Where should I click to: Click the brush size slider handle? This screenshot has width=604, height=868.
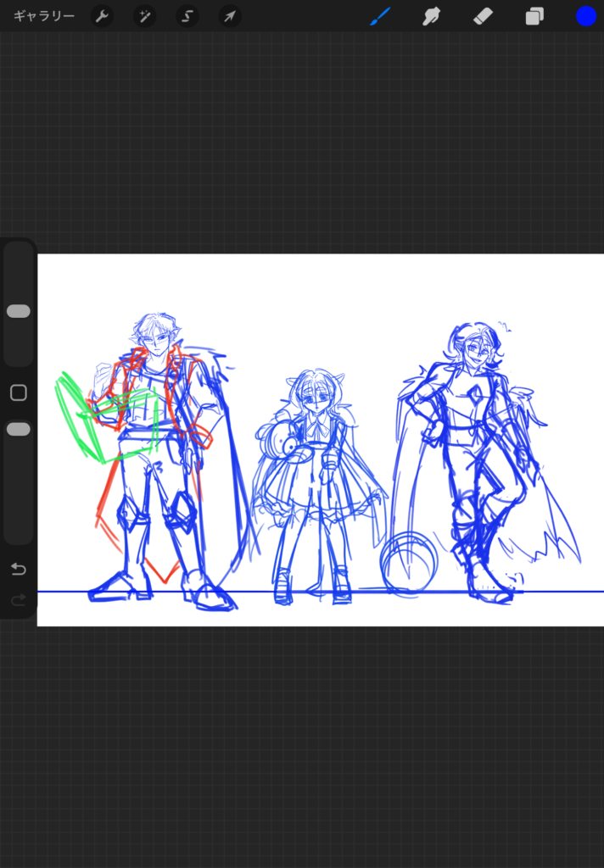(19, 311)
